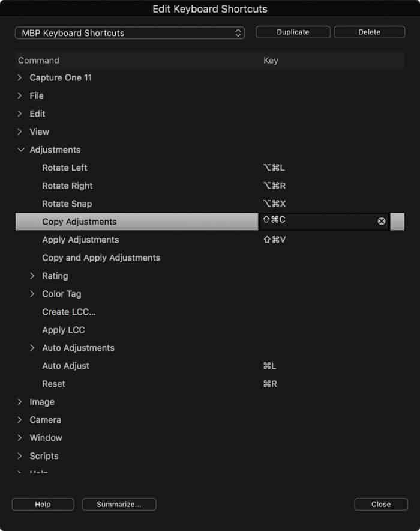This screenshot has width=420, height=531.
Task: Delete the current shortcut set
Action: [x=369, y=32]
